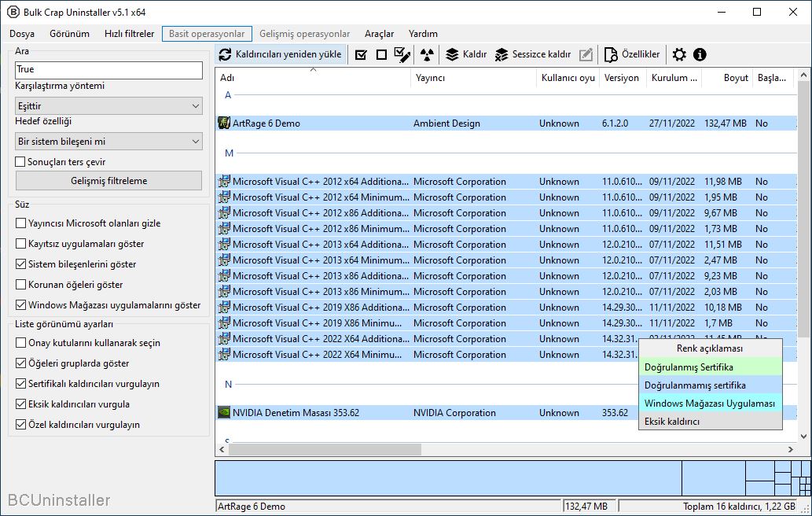Open the Yardım menu
The height and width of the screenshot is (516, 812).
(423, 34)
